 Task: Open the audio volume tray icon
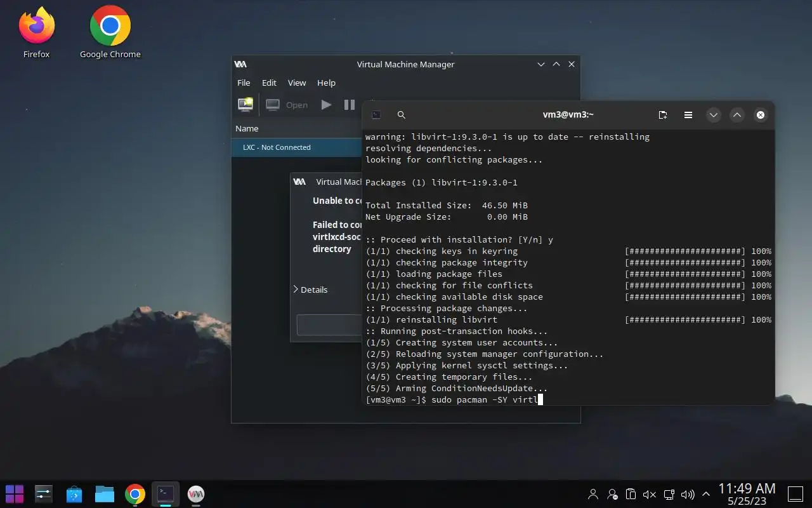[688, 494]
